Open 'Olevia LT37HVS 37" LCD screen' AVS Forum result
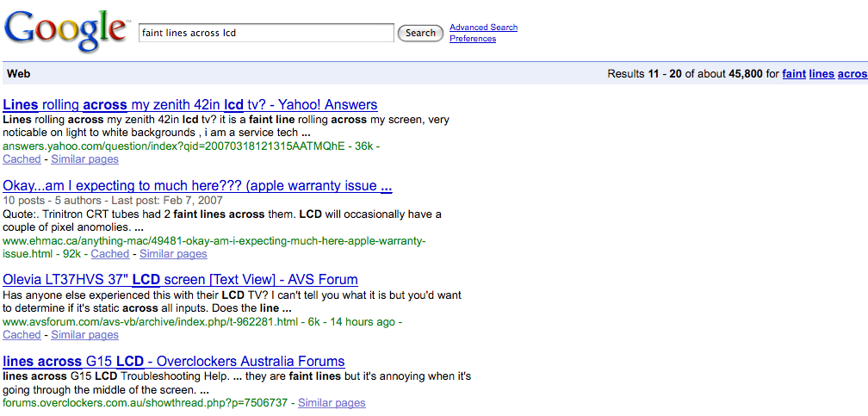This screenshot has height=416, width=868. point(181,279)
